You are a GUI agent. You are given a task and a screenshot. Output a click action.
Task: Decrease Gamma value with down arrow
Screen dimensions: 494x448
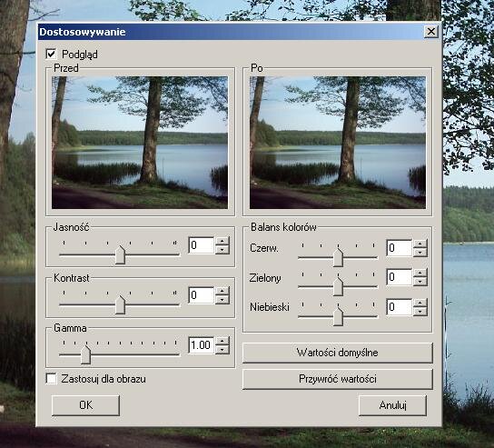point(222,350)
